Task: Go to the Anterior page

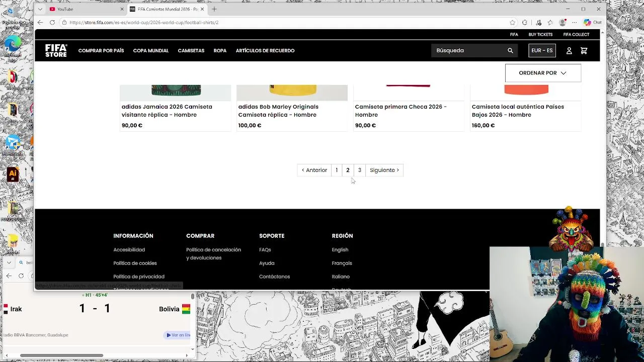Action: pos(314,170)
